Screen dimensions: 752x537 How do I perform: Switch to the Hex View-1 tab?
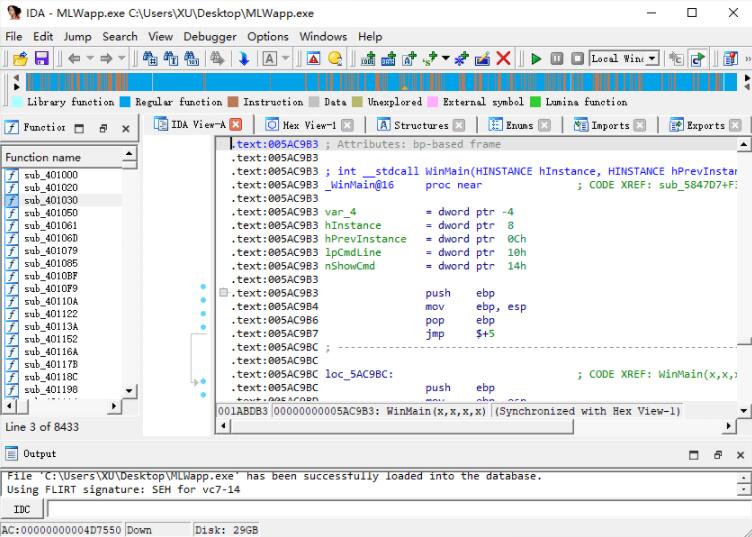309,125
